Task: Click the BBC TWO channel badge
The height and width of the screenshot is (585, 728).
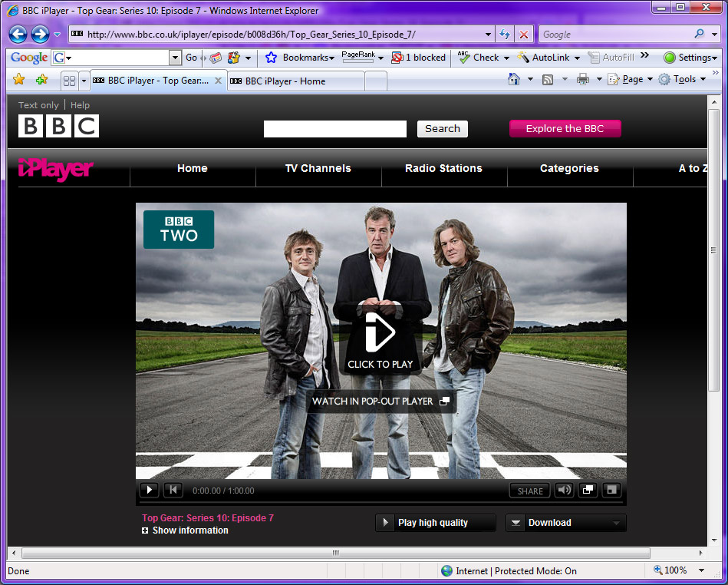Action: coord(179,230)
